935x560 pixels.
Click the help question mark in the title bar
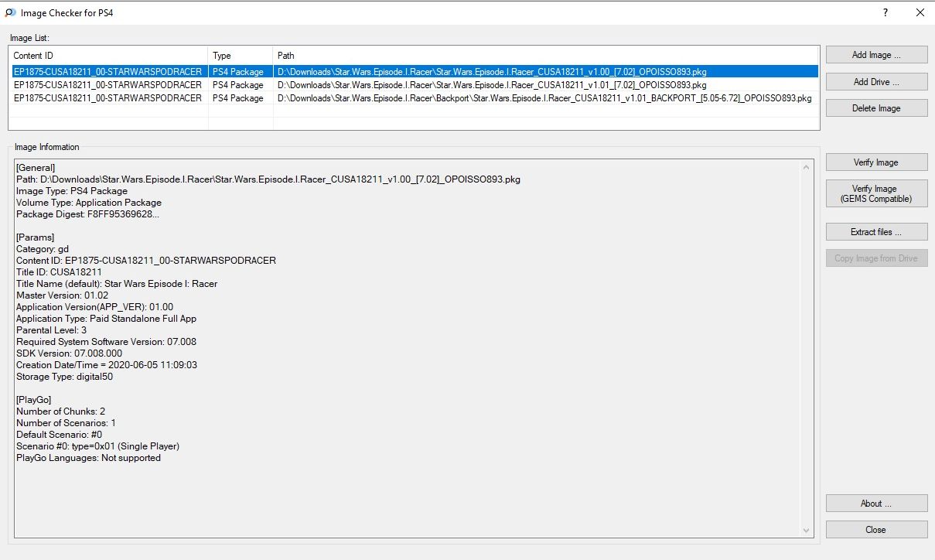885,12
